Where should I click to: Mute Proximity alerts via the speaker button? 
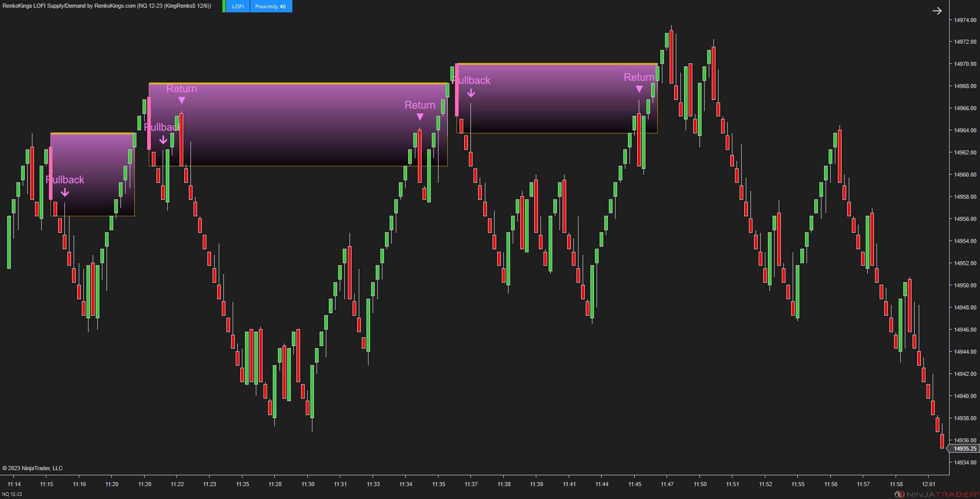point(284,6)
